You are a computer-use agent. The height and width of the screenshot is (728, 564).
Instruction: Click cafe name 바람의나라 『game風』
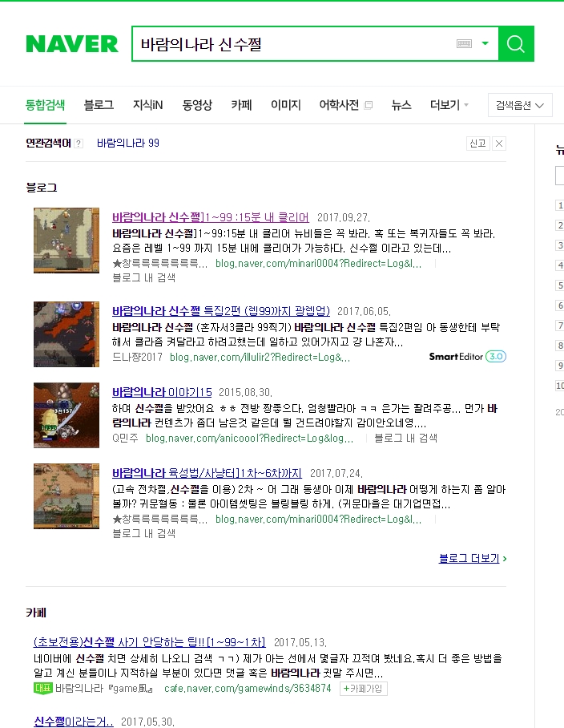[x=104, y=689]
